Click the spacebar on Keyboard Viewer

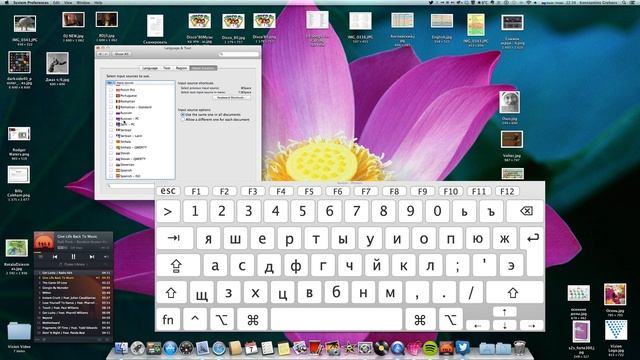click(x=336, y=319)
